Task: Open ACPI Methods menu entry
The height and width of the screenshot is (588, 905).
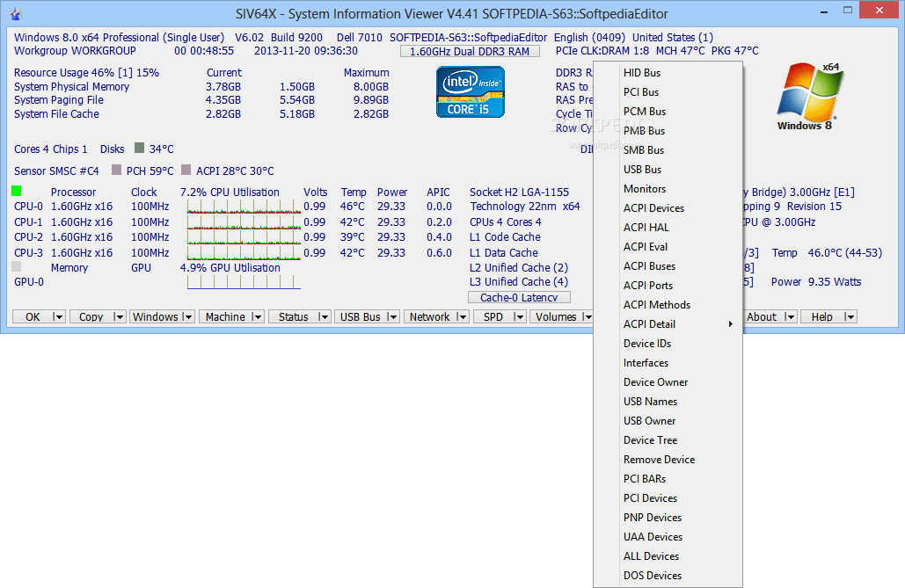Action: [x=668, y=305]
